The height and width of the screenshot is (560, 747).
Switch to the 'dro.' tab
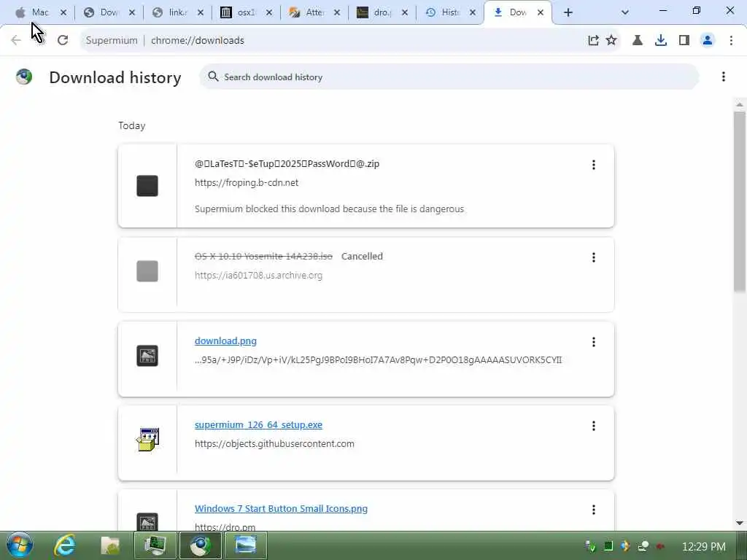[x=374, y=13]
